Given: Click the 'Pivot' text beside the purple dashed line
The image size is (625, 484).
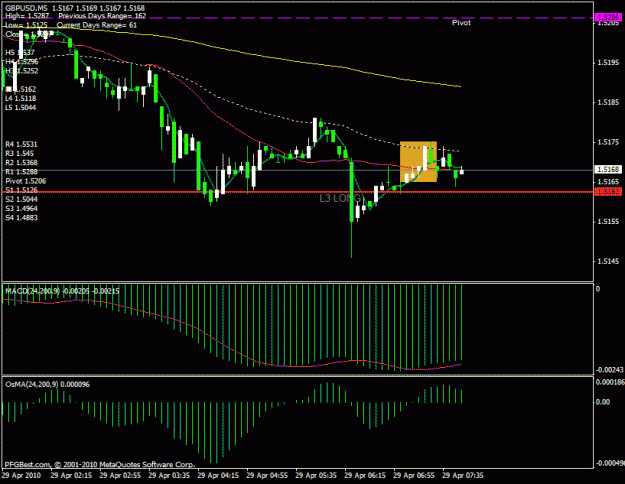Looking at the screenshot, I should (x=461, y=23).
